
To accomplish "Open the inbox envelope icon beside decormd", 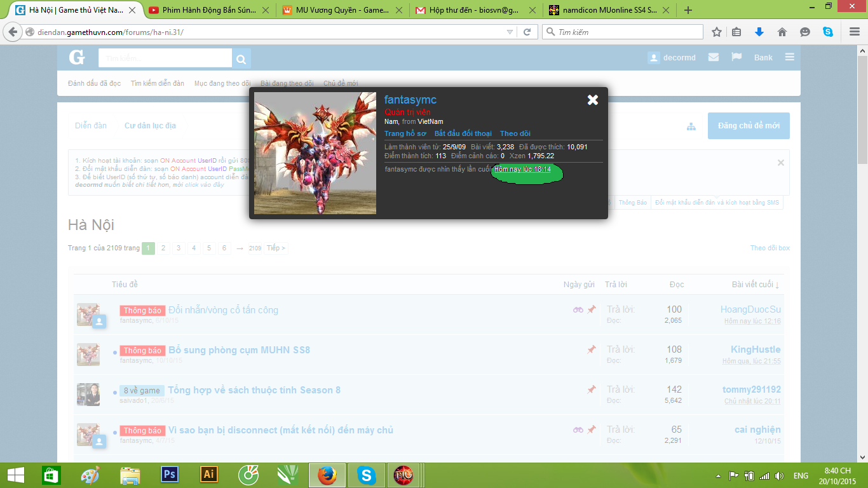I will click(714, 57).
